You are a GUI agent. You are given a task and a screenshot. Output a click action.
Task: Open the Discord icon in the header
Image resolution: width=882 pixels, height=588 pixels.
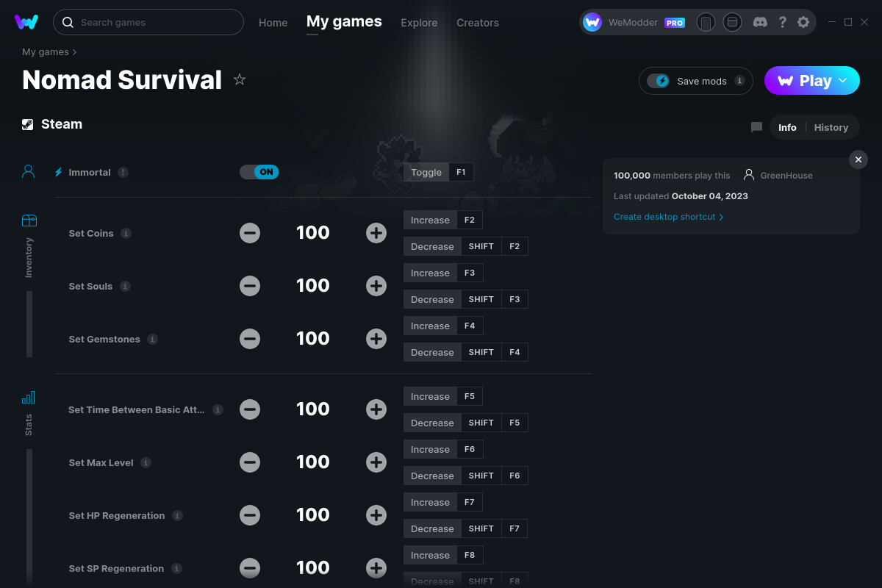click(x=761, y=22)
